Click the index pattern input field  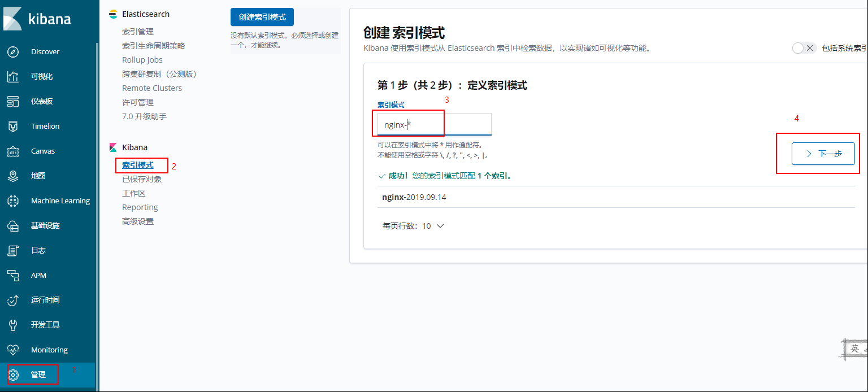click(434, 125)
